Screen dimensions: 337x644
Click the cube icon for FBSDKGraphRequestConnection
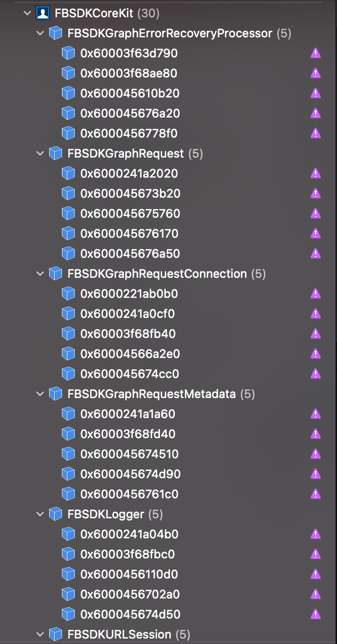(55, 274)
